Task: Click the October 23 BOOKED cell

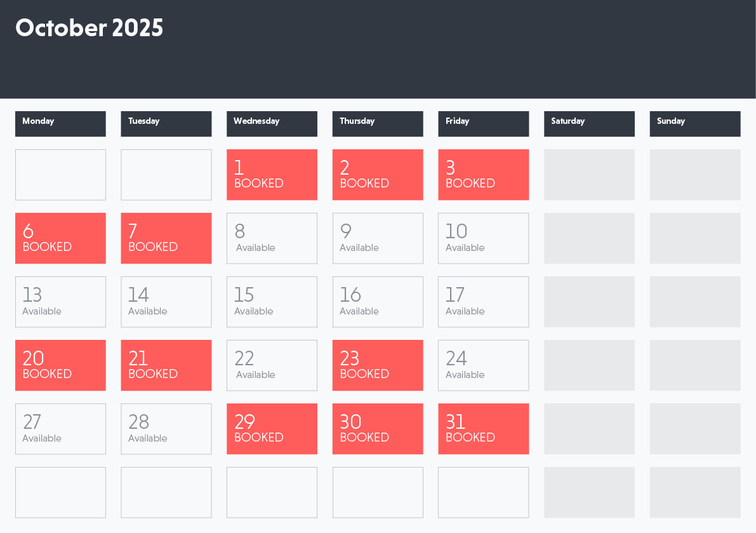Action: pyautogui.click(x=378, y=365)
